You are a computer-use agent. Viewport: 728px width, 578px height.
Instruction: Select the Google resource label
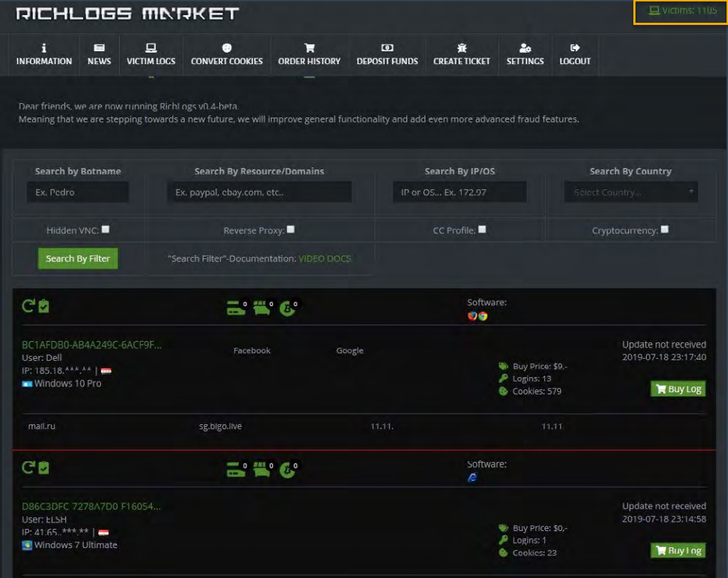coord(349,350)
